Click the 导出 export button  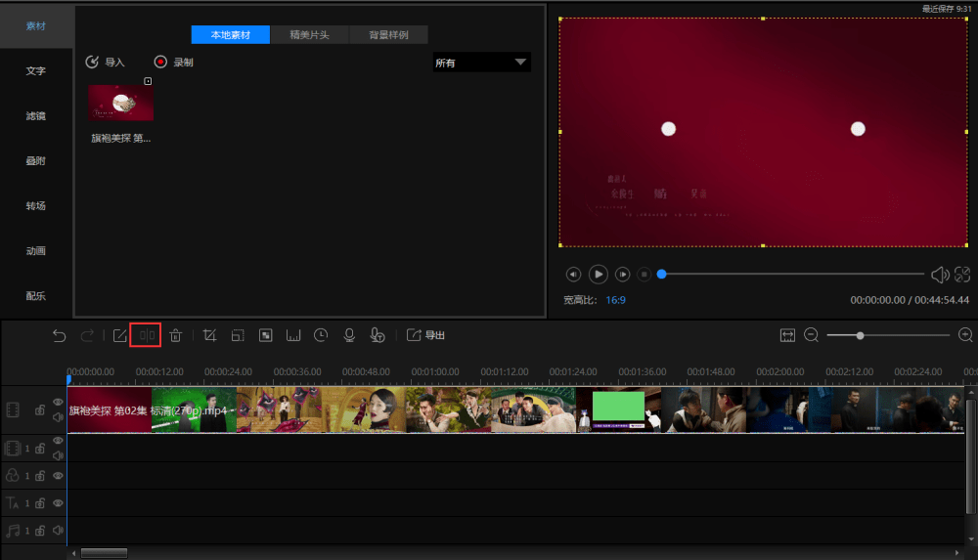pyautogui.click(x=426, y=335)
